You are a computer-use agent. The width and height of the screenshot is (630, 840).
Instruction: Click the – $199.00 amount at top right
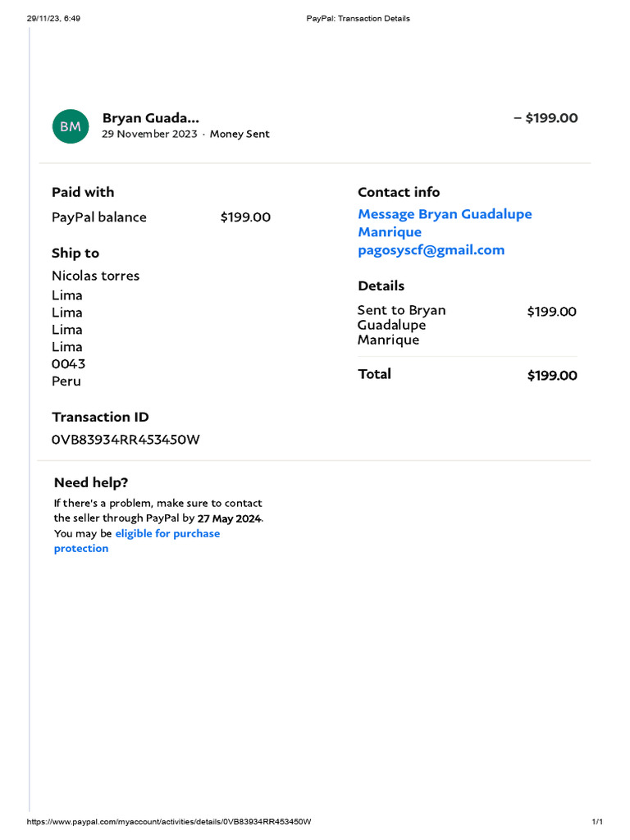546,118
